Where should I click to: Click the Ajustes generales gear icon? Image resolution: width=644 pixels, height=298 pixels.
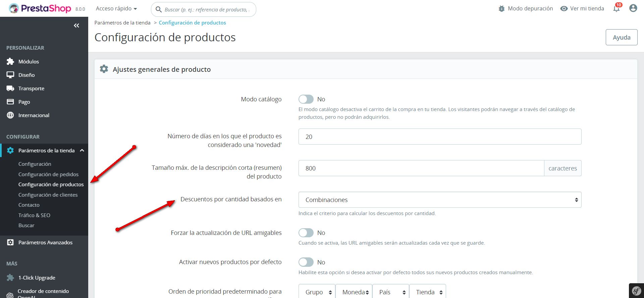(104, 69)
